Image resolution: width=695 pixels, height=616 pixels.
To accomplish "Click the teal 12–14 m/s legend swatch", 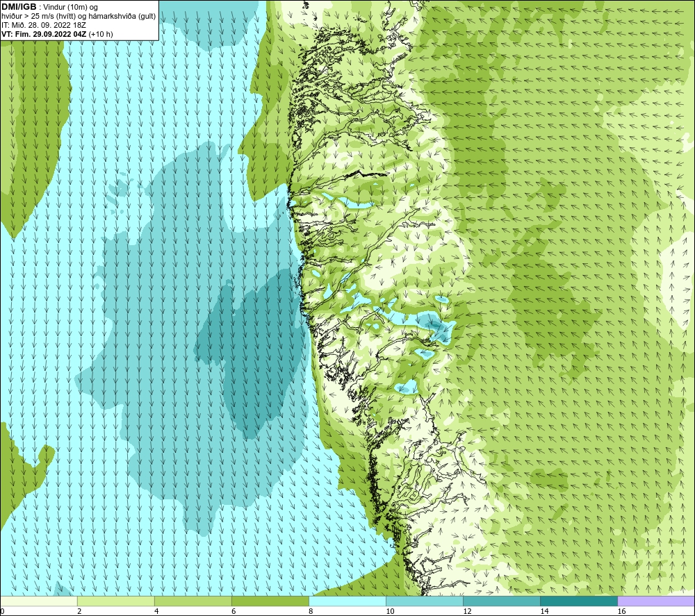I will tap(501, 601).
